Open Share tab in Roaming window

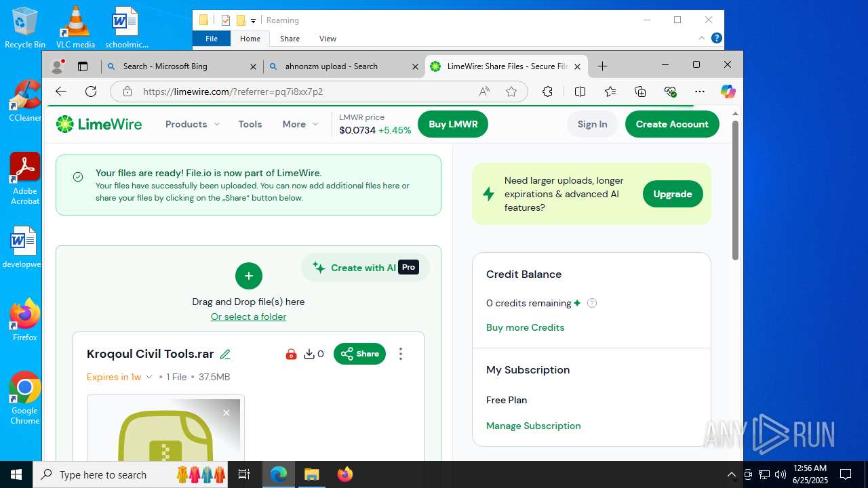290,39
